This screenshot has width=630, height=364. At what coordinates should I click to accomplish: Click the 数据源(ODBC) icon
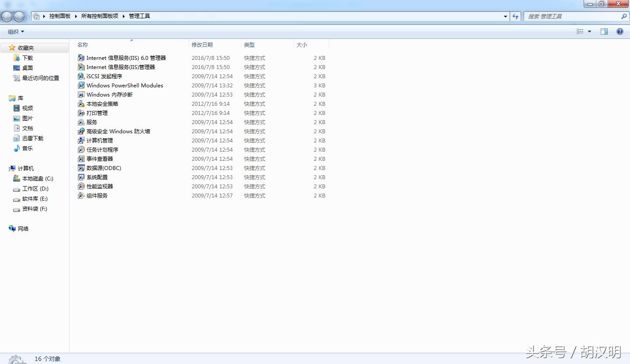click(x=81, y=168)
